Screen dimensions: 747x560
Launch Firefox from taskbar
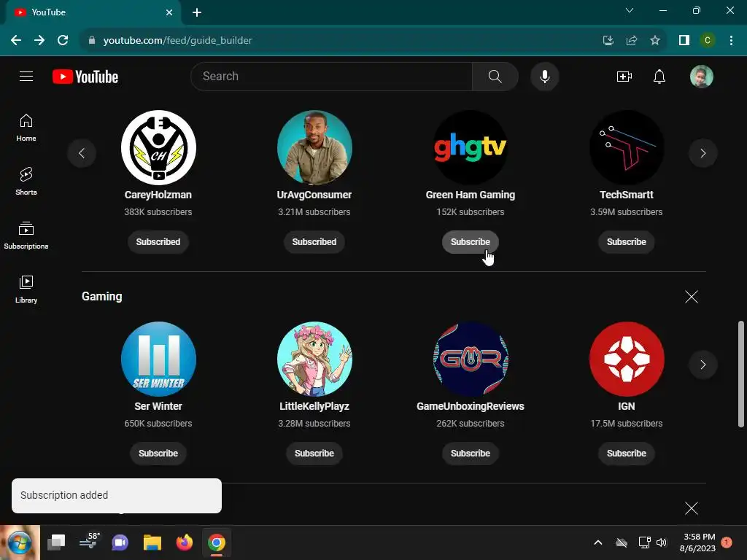pyautogui.click(x=185, y=542)
